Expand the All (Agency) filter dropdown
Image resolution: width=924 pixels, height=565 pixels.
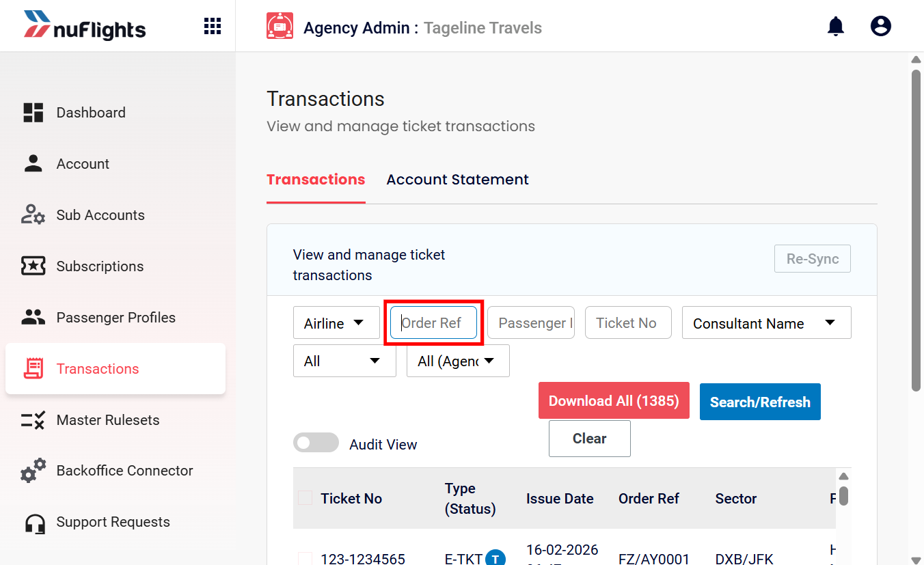(x=458, y=361)
